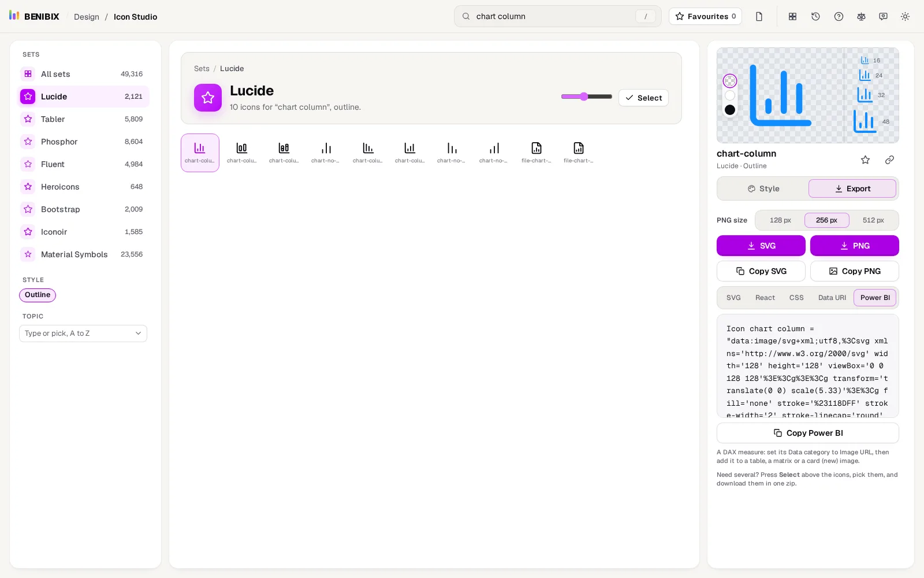Click Copy SVG button
Screen dimensions: 924x578
761,271
